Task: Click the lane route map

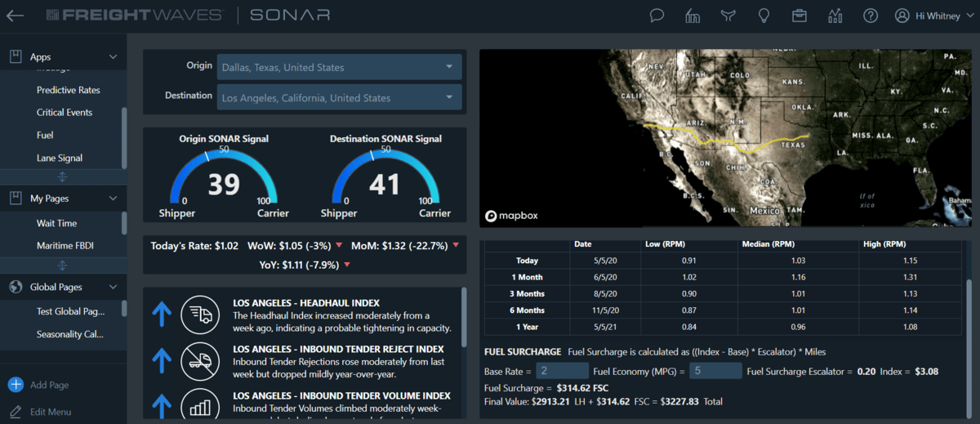Action: 725,139
